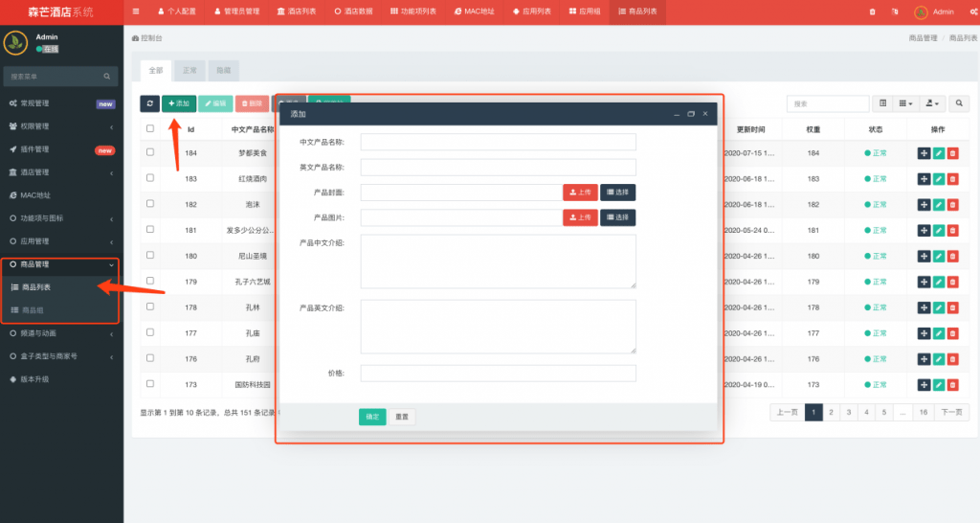Open the export dropdown in table toolbar

click(932, 103)
